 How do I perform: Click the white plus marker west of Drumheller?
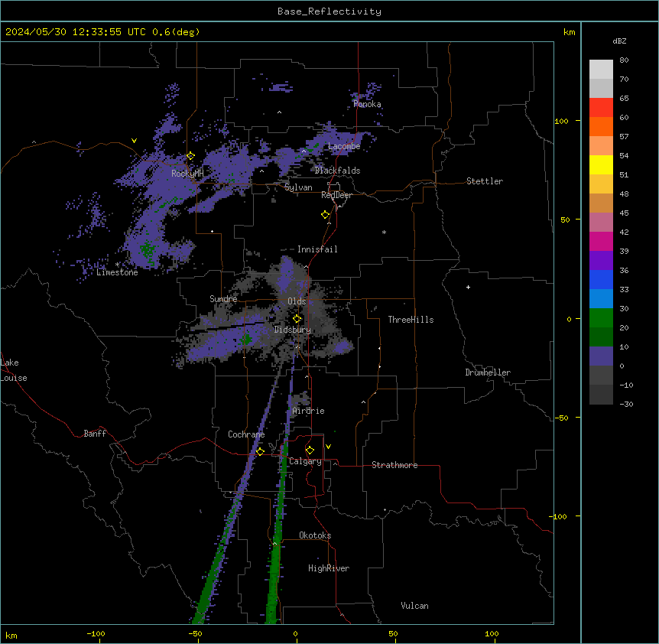(x=468, y=287)
